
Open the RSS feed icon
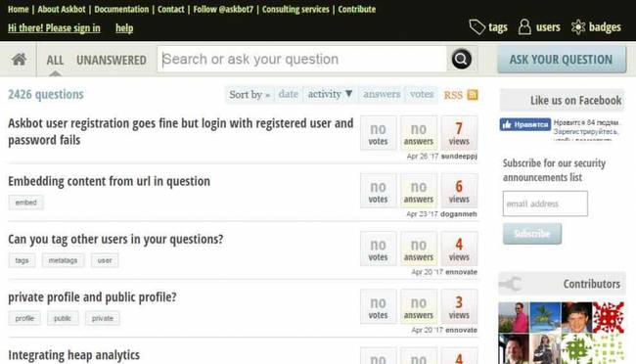(x=473, y=95)
